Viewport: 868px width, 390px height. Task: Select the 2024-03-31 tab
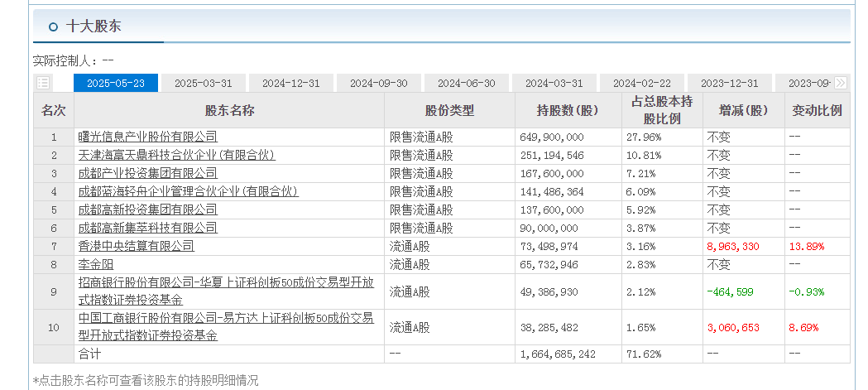coord(554,83)
